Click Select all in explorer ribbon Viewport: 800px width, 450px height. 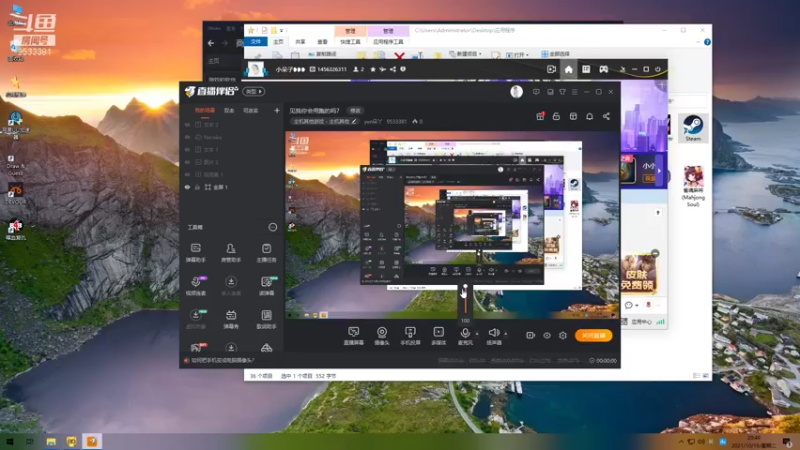point(556,54)
